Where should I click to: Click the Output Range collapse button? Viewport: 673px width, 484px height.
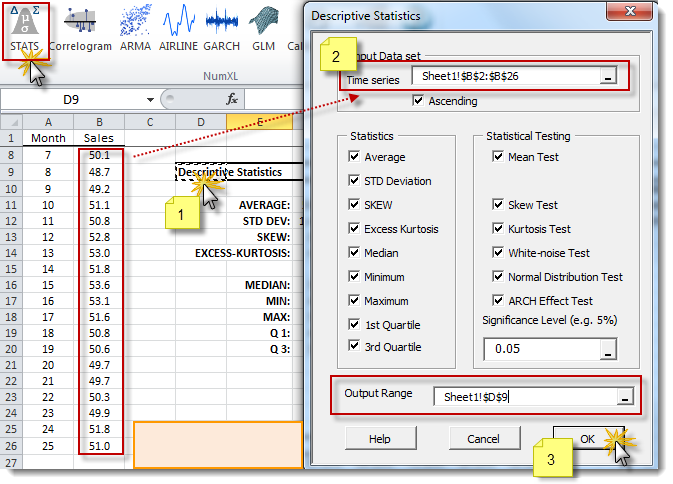coord(625,397)
